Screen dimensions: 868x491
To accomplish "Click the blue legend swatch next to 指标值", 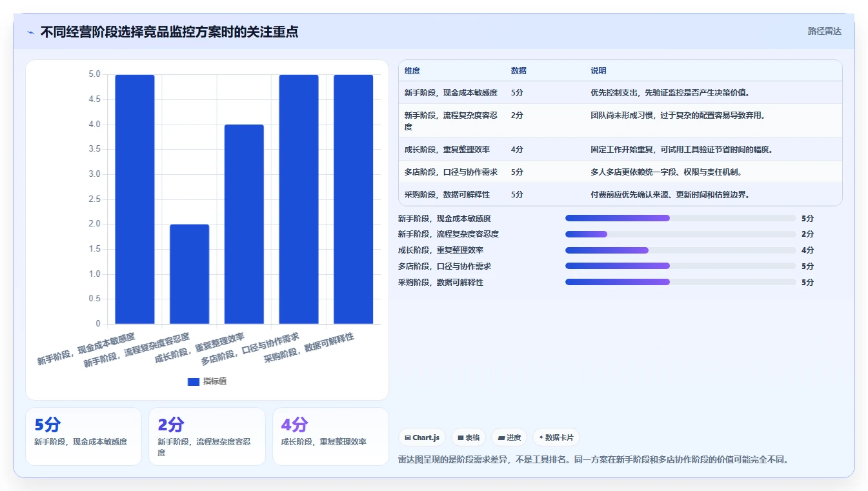I will pos(193,381).
